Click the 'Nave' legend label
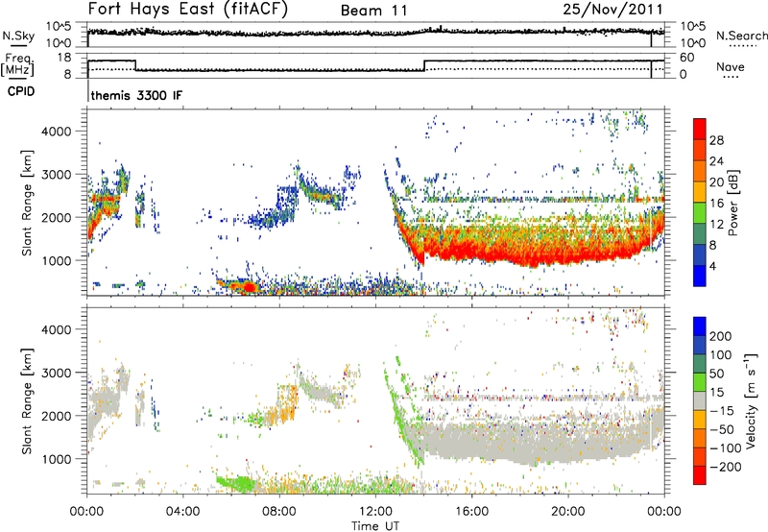Screen dimensions: 768x532 [x=730, y=66]
